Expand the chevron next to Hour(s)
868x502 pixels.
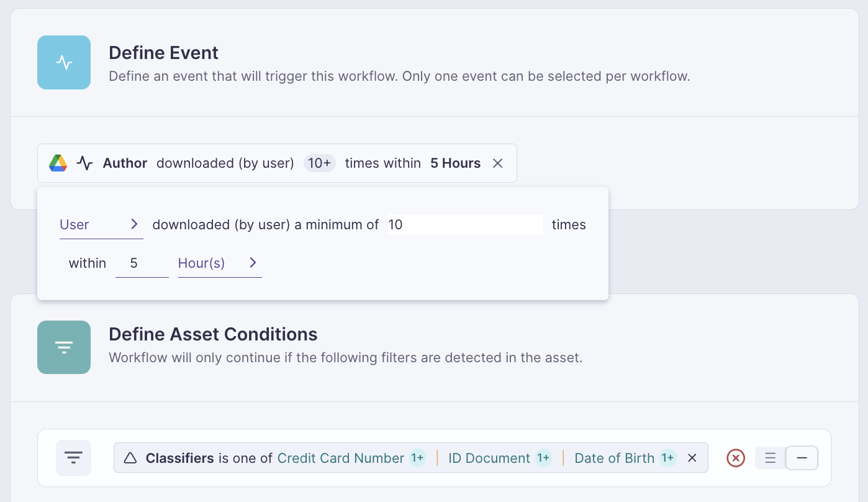pyautogui.click(x=253, y=263)
